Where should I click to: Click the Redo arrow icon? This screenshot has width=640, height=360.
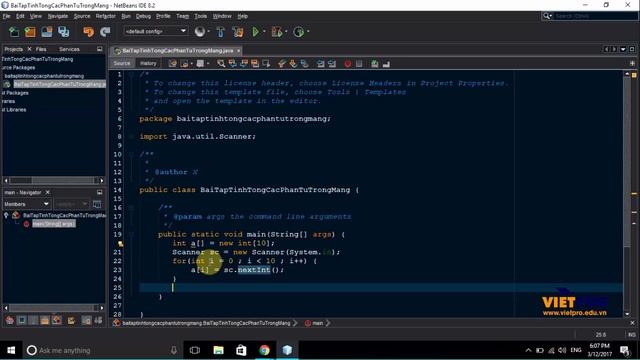(x=105, y=32)
